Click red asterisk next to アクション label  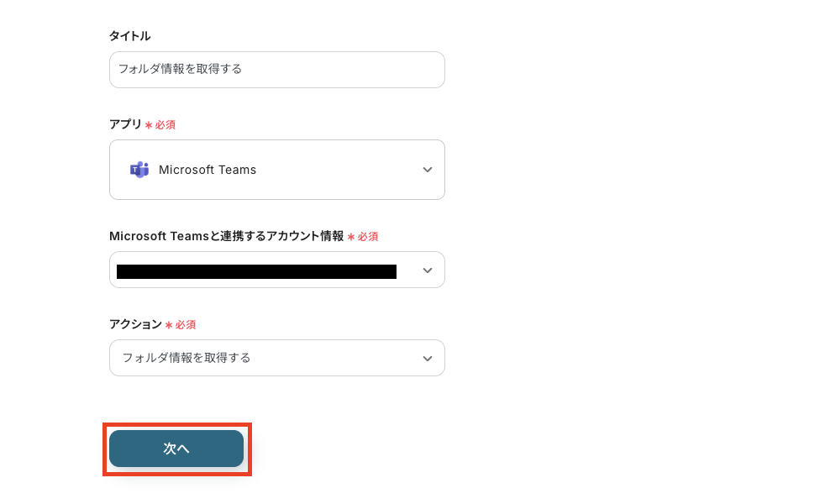[x=169, y=325]
